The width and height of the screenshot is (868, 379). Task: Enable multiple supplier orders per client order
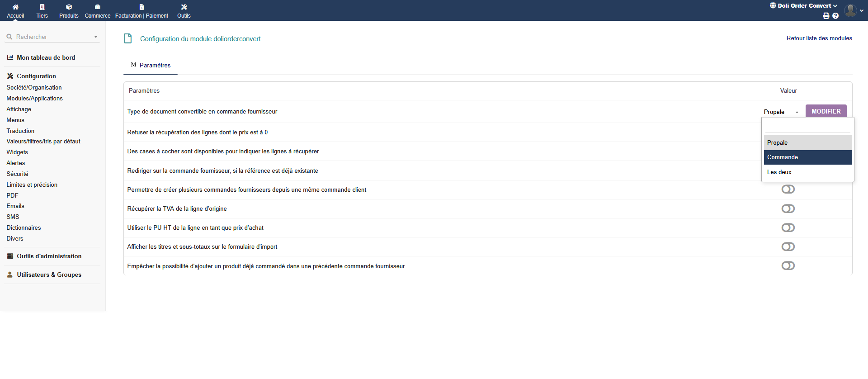788,189
